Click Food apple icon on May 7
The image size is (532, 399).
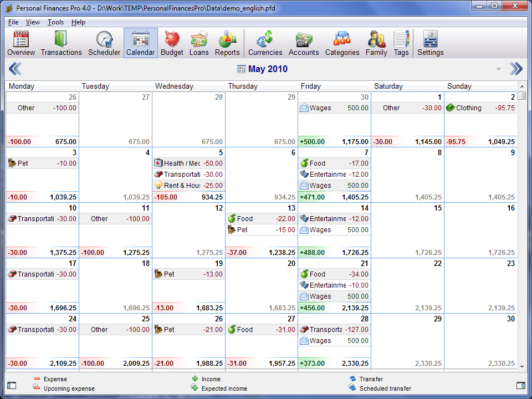click(304, 163)
